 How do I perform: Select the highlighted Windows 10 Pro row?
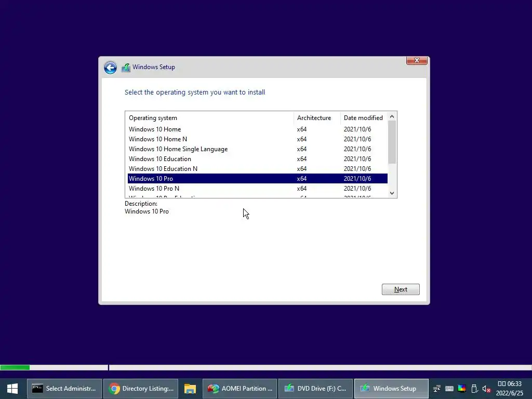click(258, 179)
